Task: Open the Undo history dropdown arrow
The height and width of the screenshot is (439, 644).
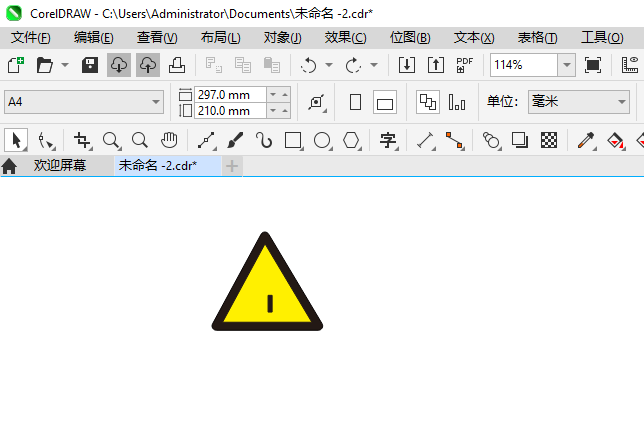Action: 329,65
